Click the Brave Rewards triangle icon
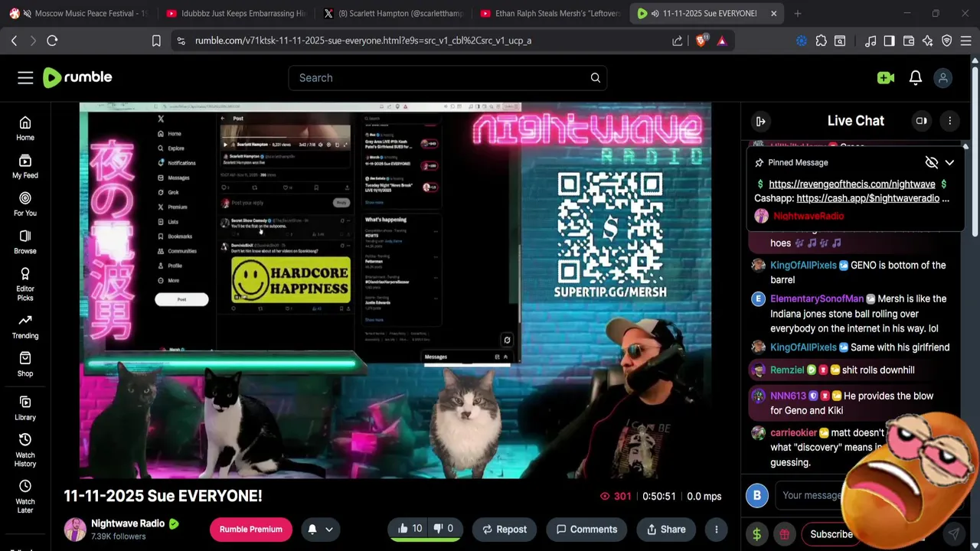Viewport: 980px width, 551px height. click(722, 41)
